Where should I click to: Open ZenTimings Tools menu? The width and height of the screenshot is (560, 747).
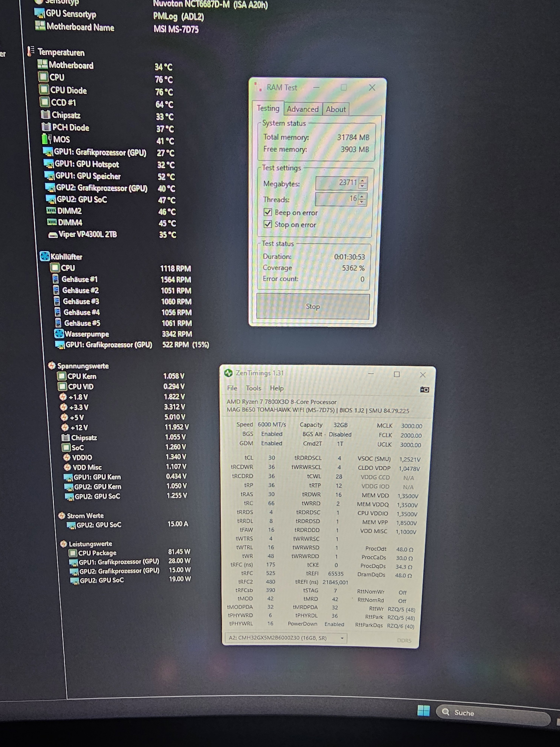[253, 388]
